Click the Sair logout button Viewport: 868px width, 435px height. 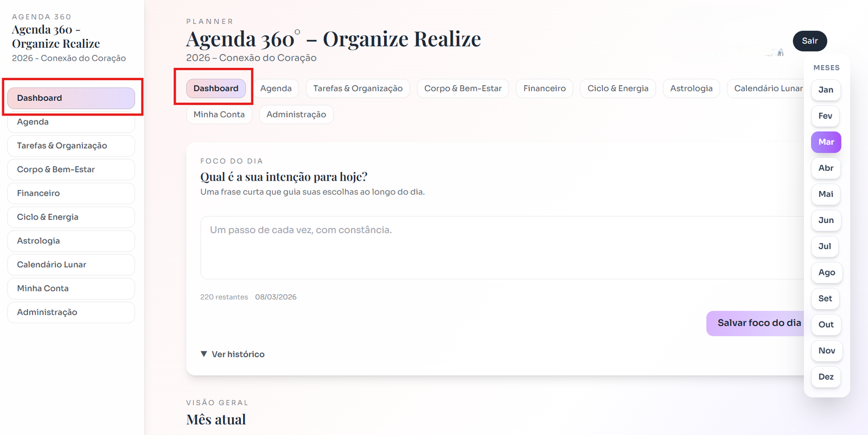(x=810, y=41)
